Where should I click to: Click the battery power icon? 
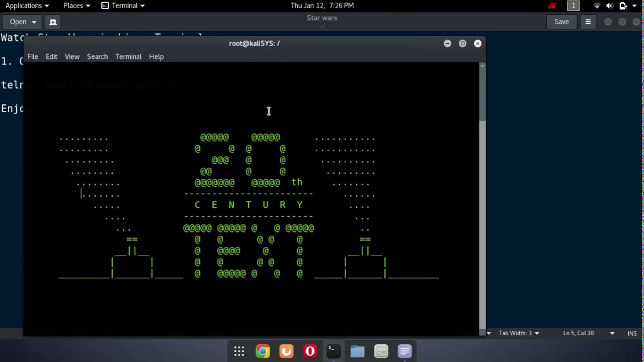[623, 6]
